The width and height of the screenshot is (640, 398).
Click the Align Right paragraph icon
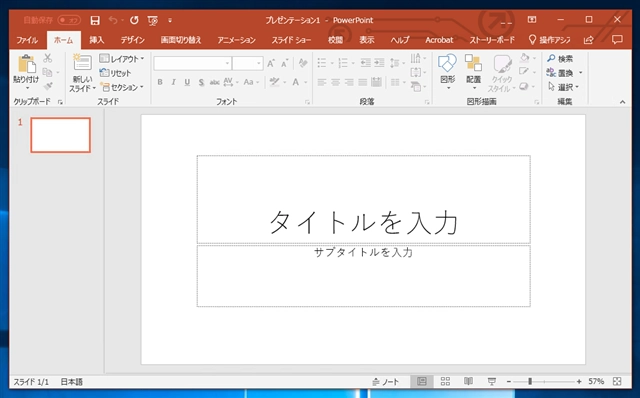(x=349, y=83)
